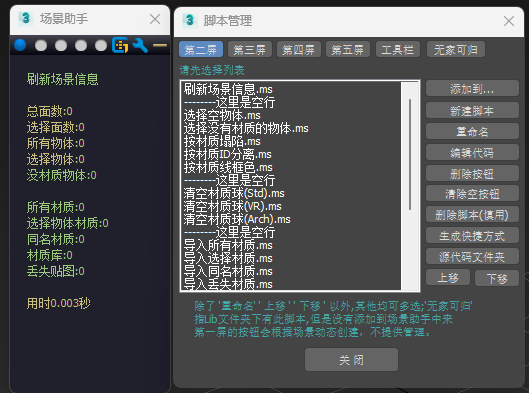Open the 第二屏 tab
Screen dimensions: 529x393
[x=201, y=50]
